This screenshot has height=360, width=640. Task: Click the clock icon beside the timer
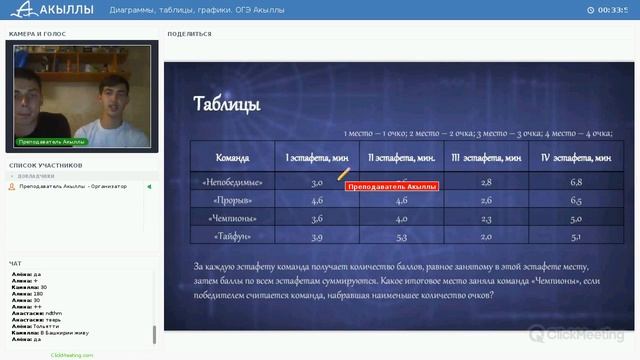[x=590, y=10]
